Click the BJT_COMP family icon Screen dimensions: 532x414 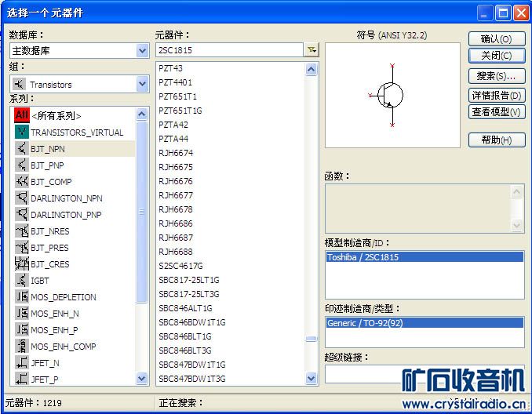point(22,181)
